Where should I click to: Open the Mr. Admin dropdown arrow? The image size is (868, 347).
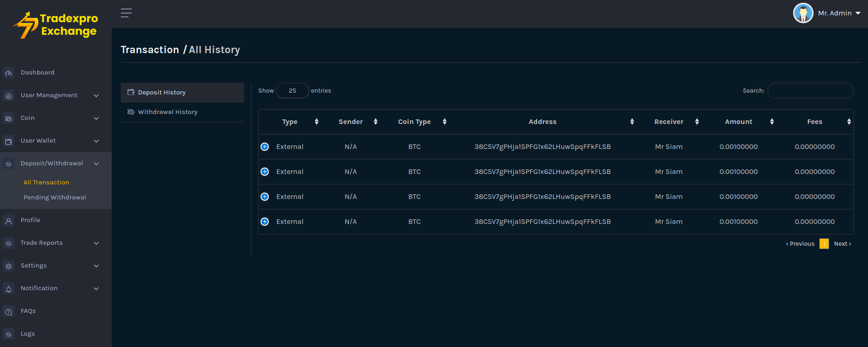(x=858, y=13)
